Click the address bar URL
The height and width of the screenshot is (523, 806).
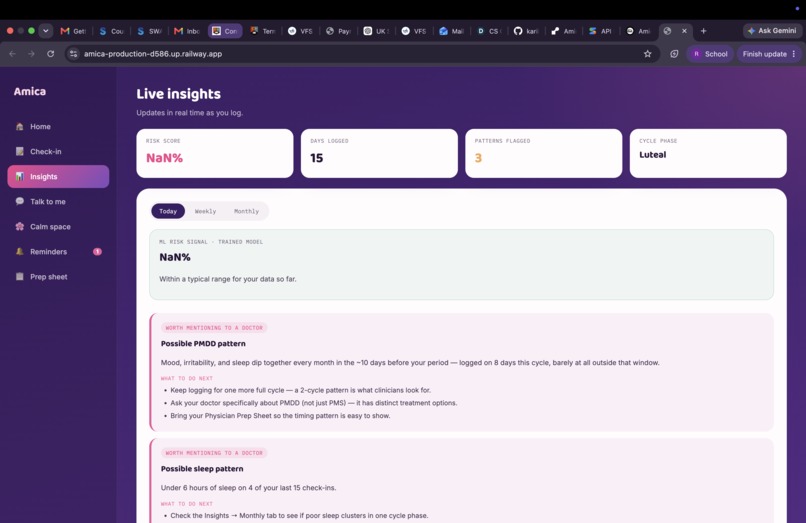[x=153, y=53]
